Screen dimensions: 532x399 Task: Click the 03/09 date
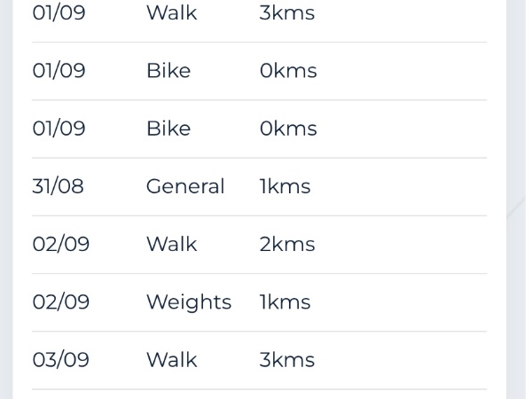point(61,360)
